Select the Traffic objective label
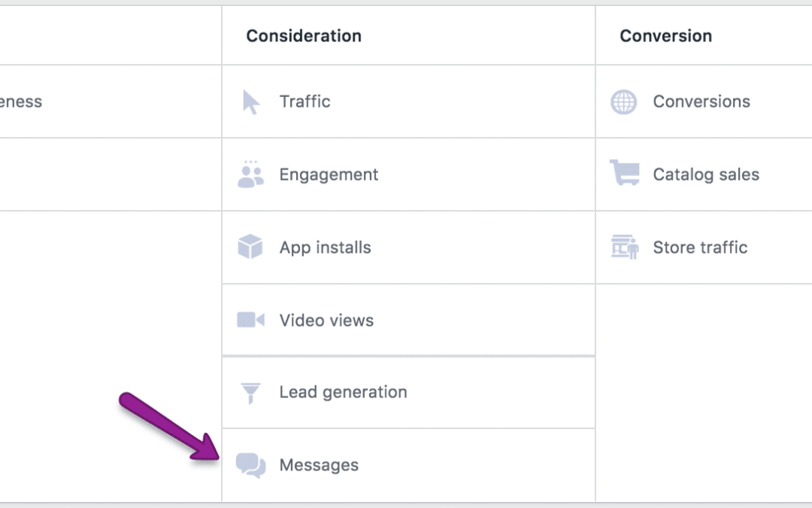 [304, 102]
